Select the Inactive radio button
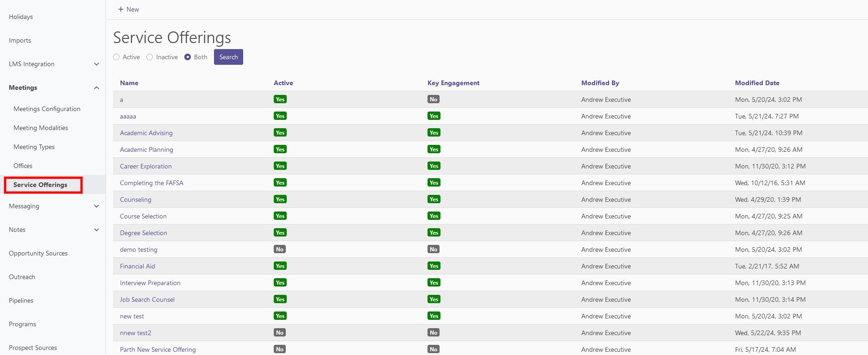 pos(150,57)
